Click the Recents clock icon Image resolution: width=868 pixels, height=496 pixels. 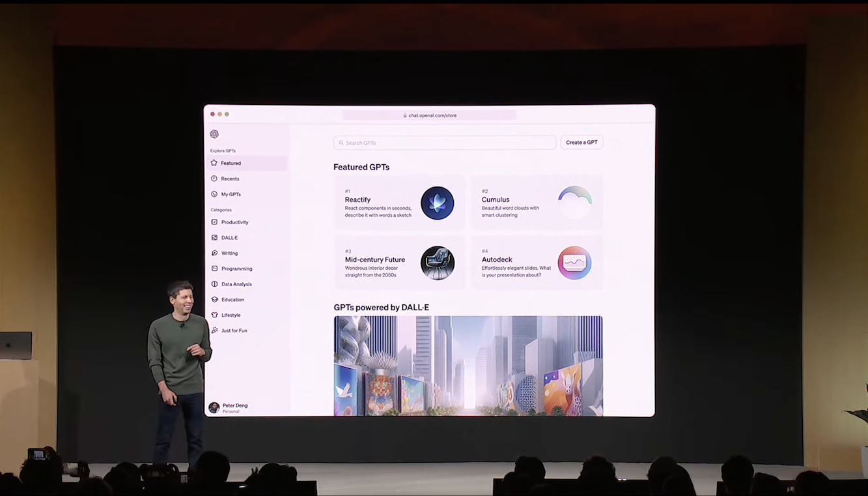(214, 179)
